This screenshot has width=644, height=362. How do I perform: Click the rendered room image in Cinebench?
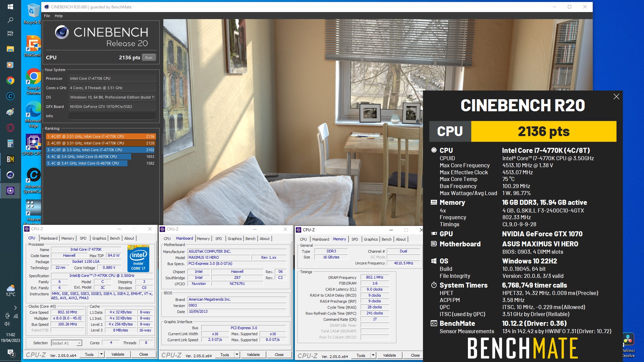click(x=292, y=122)
